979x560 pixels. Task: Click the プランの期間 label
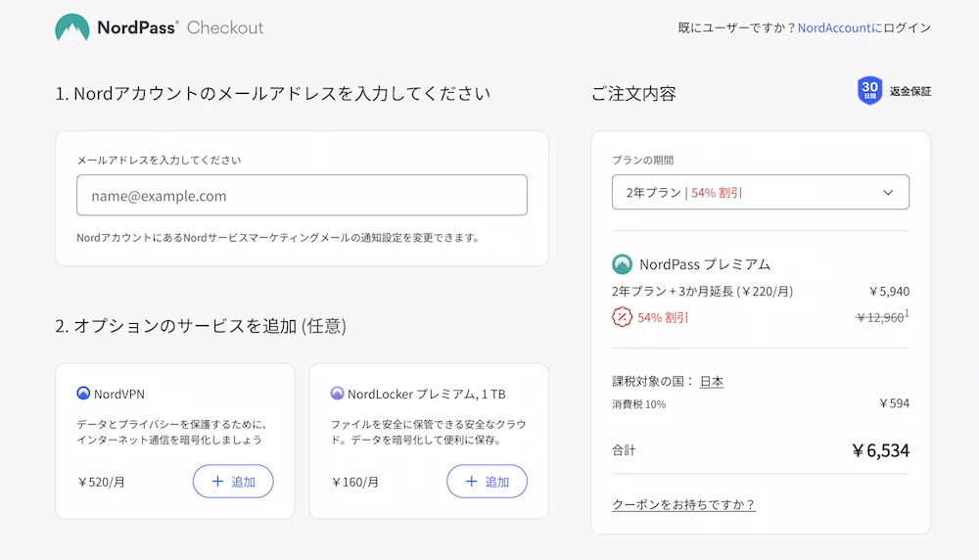tap(642, 160)
